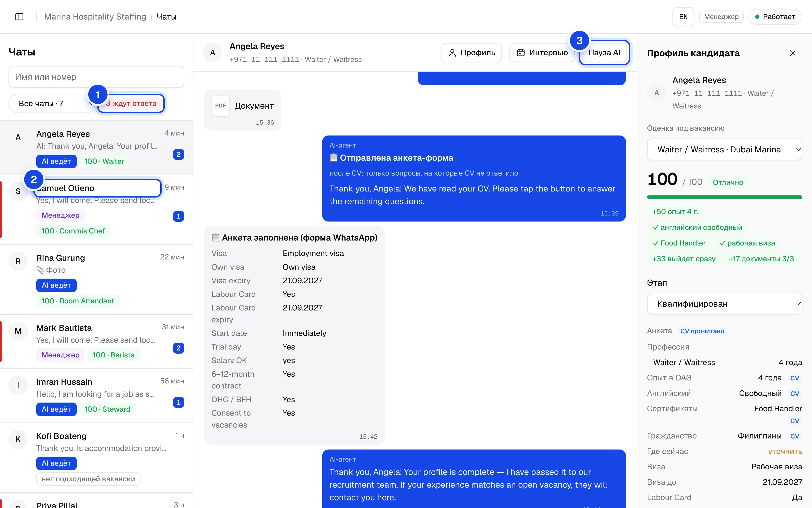Click the ✓ рабочая виза chip
Image resolution: width=812 pixels, height=508 pixels.
[747, 243]
